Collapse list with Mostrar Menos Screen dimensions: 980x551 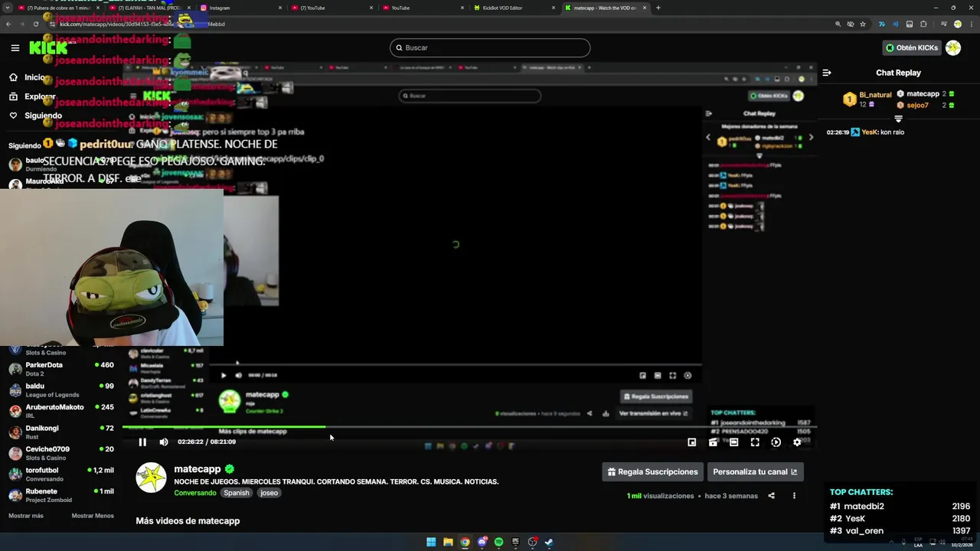(x=93, y=516)
